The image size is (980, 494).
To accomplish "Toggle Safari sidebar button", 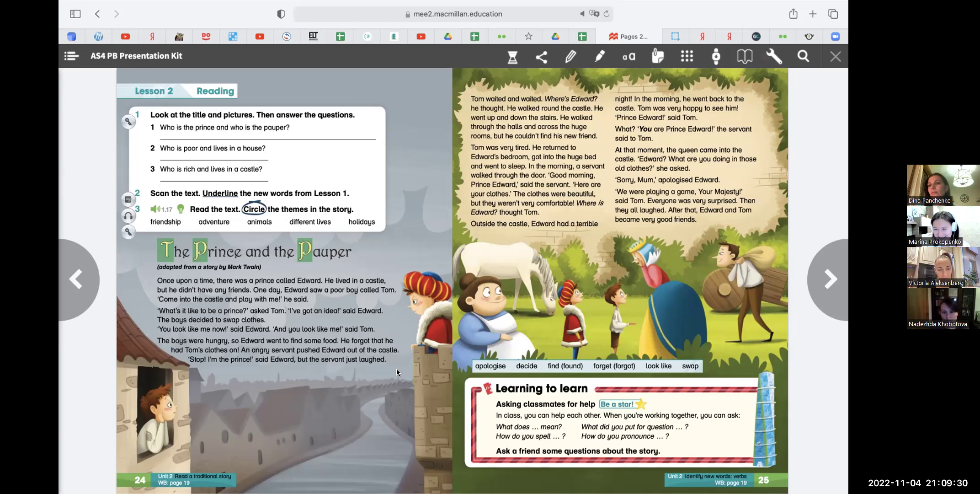I will pos(75,14).
